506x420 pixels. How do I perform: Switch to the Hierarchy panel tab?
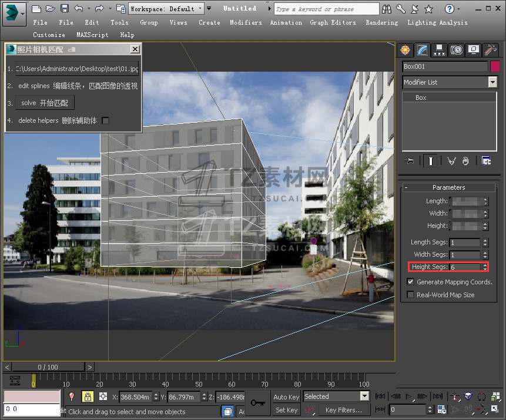click(439, 50)
